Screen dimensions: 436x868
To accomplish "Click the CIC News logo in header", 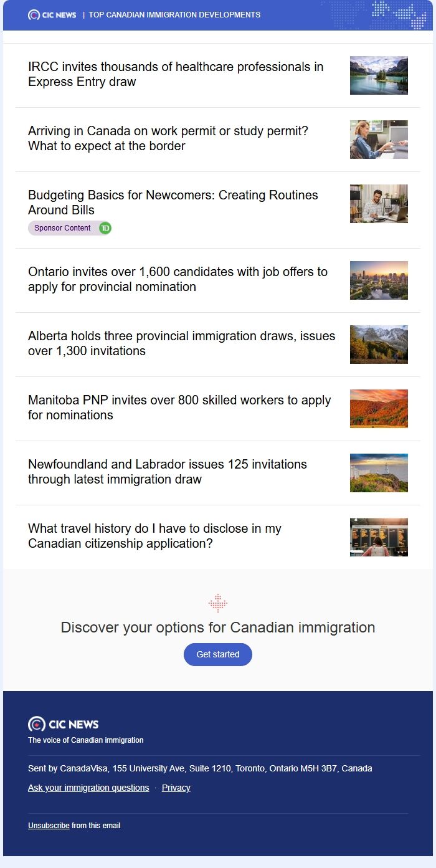I will [52, 15].
